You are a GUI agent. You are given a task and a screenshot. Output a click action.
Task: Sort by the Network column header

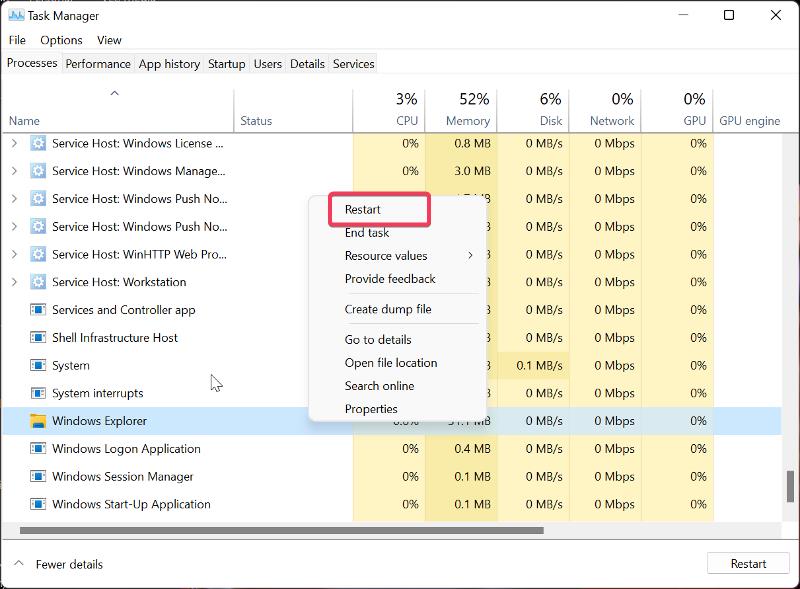click(x=605, y=110)
